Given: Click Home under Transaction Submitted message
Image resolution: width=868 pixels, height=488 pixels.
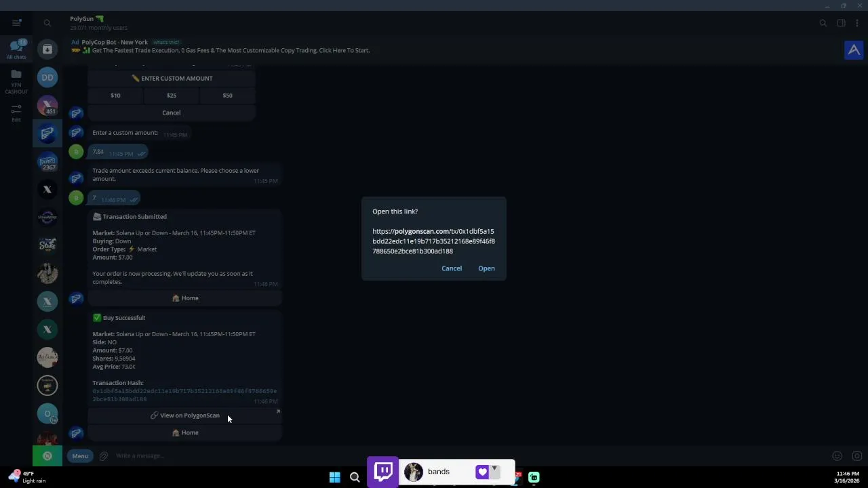Looking at the screenshot, I should click(x=185, y=298).
